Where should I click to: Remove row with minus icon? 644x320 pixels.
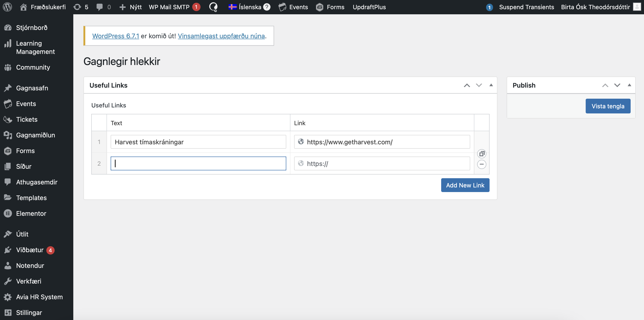482,164
